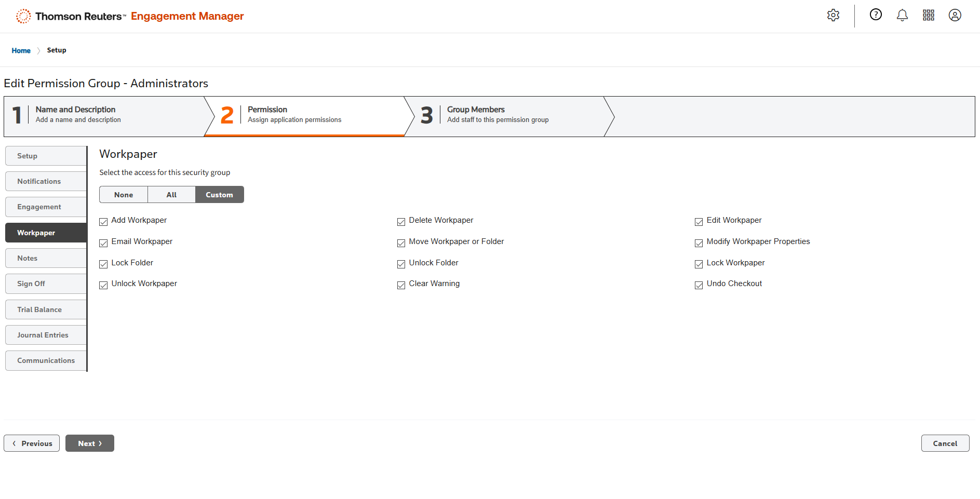The height and width of the screenshot is (499, 980).
Task: Follow the Home breadcrumb link
Action: pos(21,50)
